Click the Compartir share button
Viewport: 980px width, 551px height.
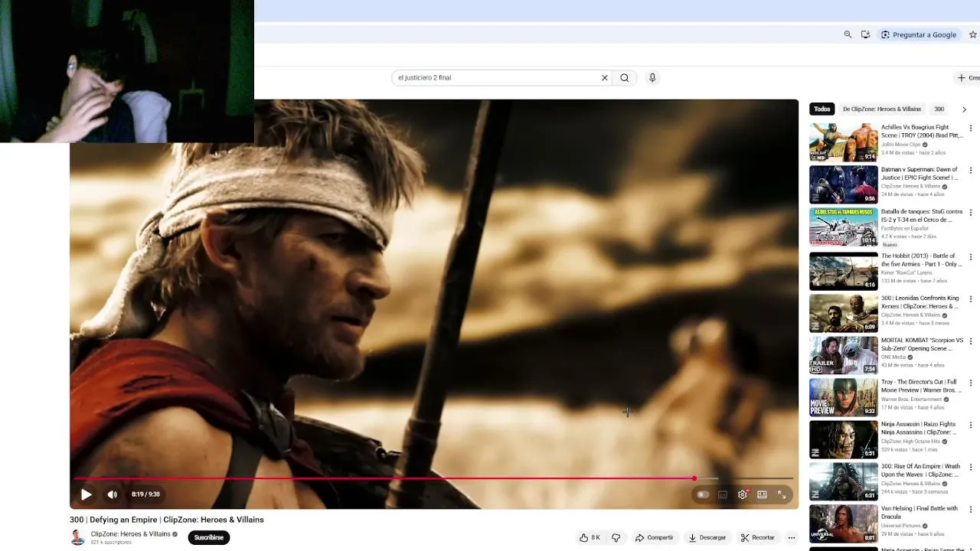pos(655,538)
